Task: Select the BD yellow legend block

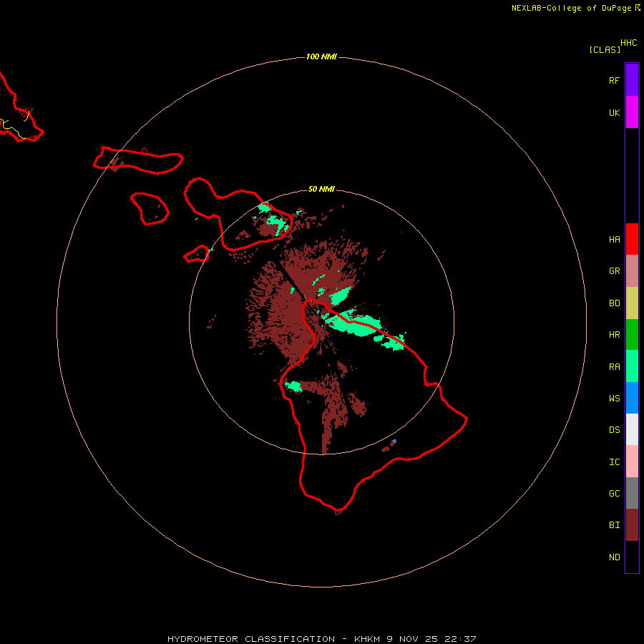Action: click(x=632, y=303)
